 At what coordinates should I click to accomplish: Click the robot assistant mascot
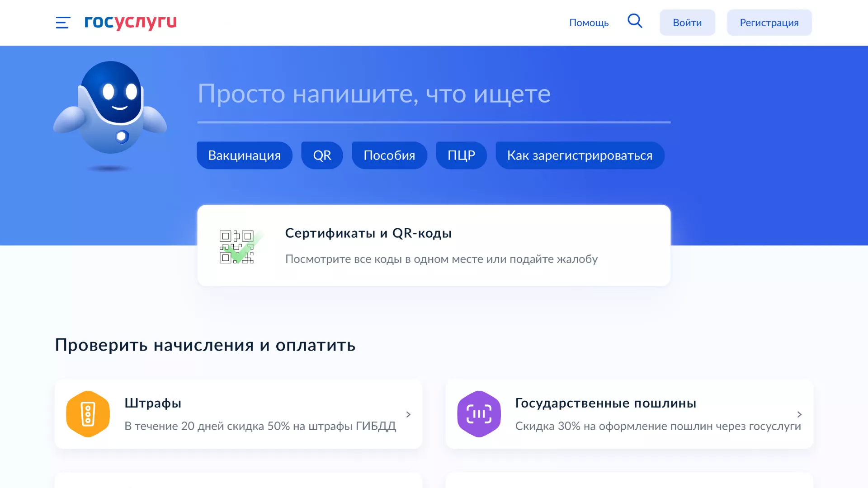(111, 113)
